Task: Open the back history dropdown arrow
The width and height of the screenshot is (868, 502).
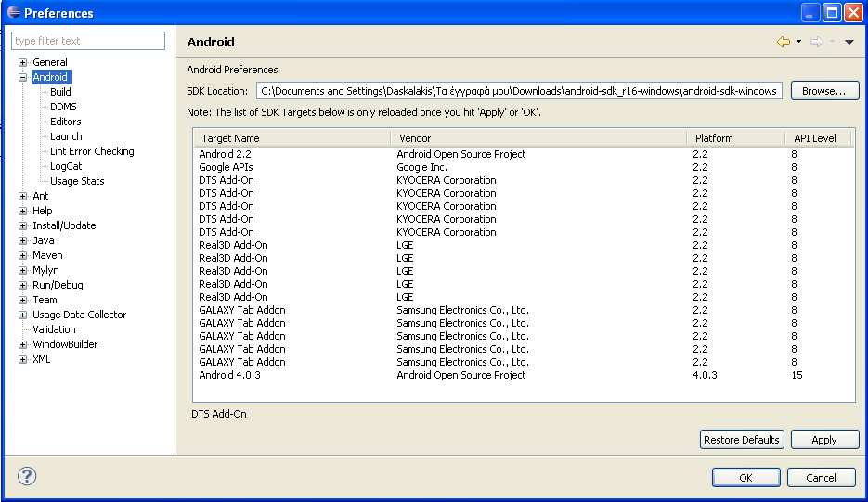Action: pyautogui.click(x=798, y=42)
